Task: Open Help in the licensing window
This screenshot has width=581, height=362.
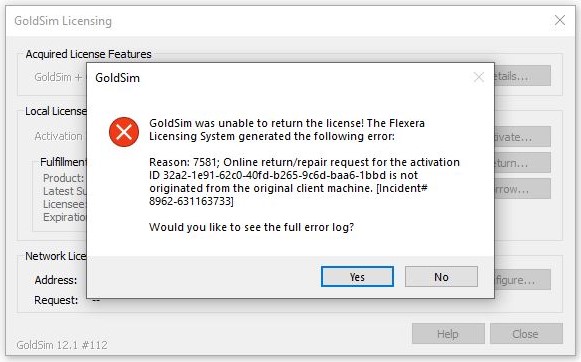Action: (x=448, y=333)
